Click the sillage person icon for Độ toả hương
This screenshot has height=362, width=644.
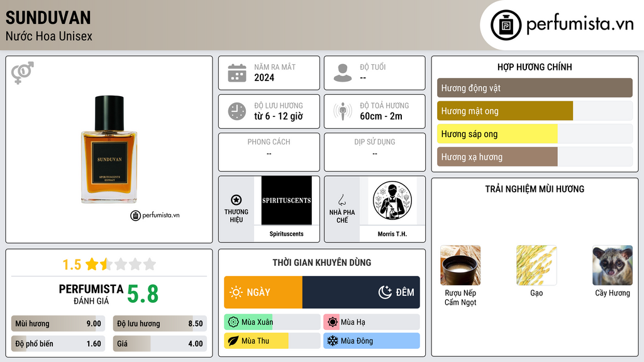(x=343, y=111)
